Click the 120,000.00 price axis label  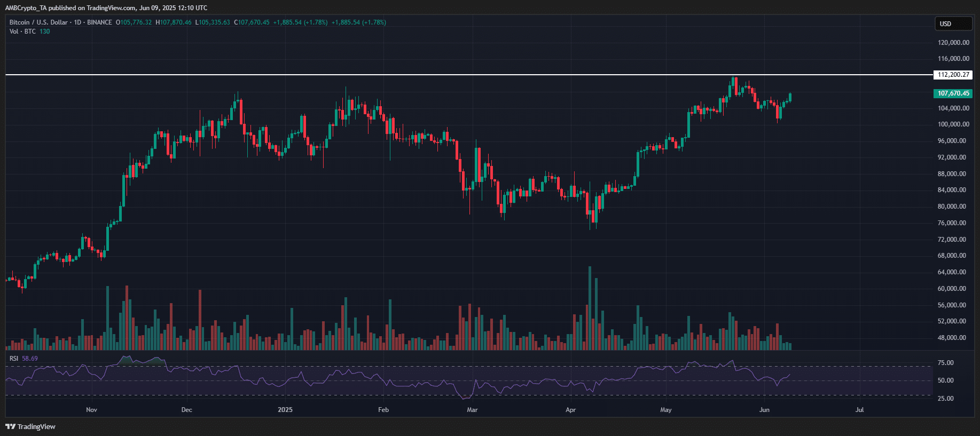[x=953, y=43]
